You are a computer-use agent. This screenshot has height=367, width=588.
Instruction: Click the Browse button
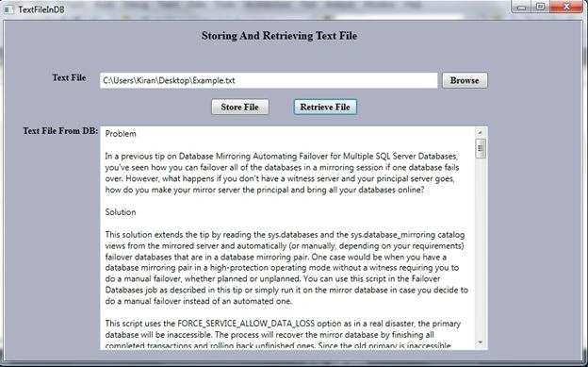coord(465,80)
